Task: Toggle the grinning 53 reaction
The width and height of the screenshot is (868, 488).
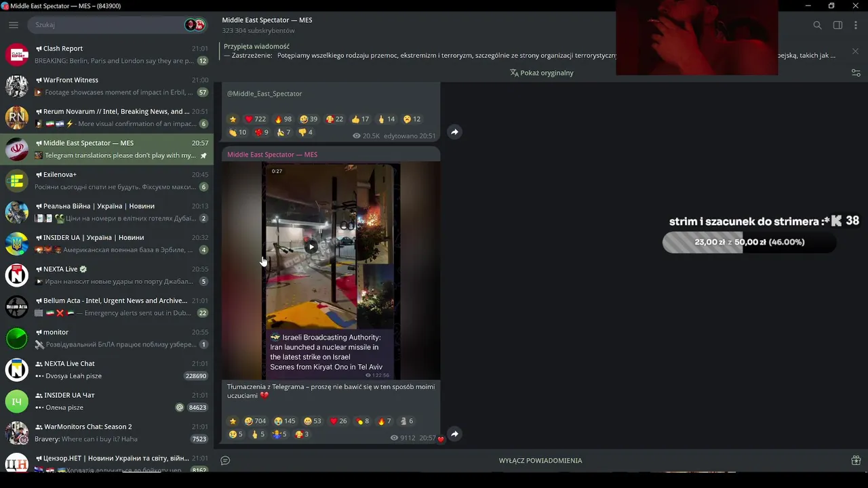Action: pyautogui.click(x=313, y=421)
